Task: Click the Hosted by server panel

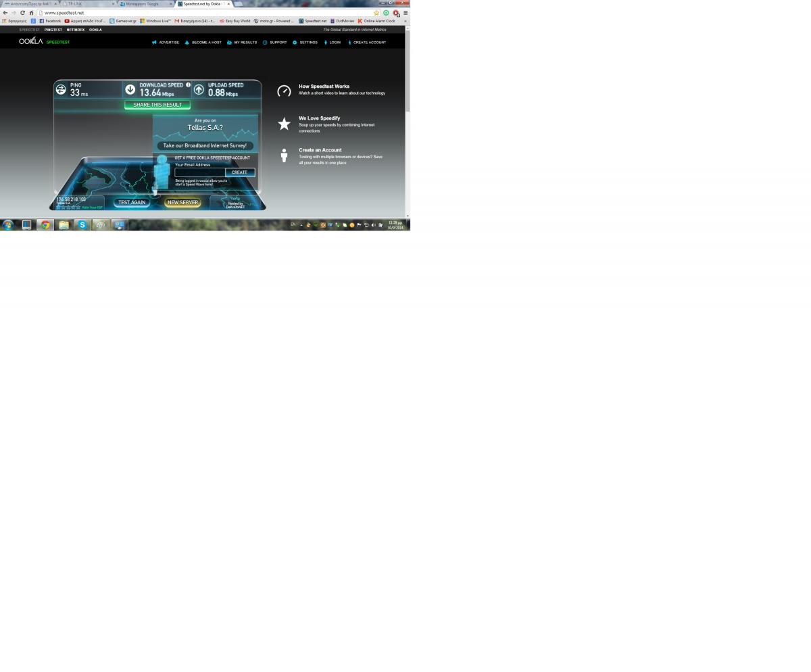Action: coord(235,203)
